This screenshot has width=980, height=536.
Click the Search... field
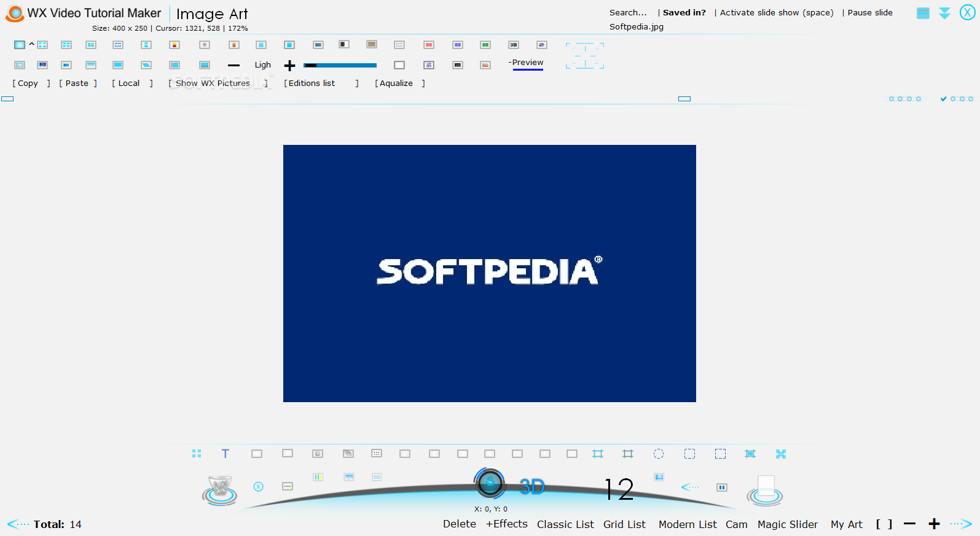pyautogui.click(x=628, y=12)
